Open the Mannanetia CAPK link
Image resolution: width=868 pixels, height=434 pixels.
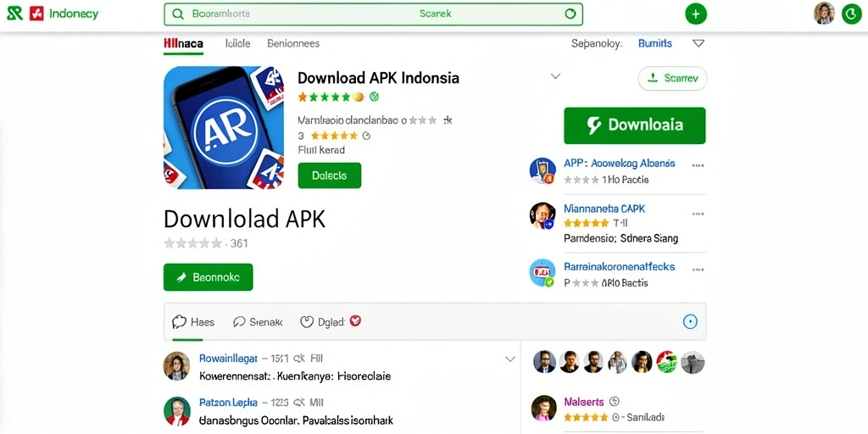604,209
